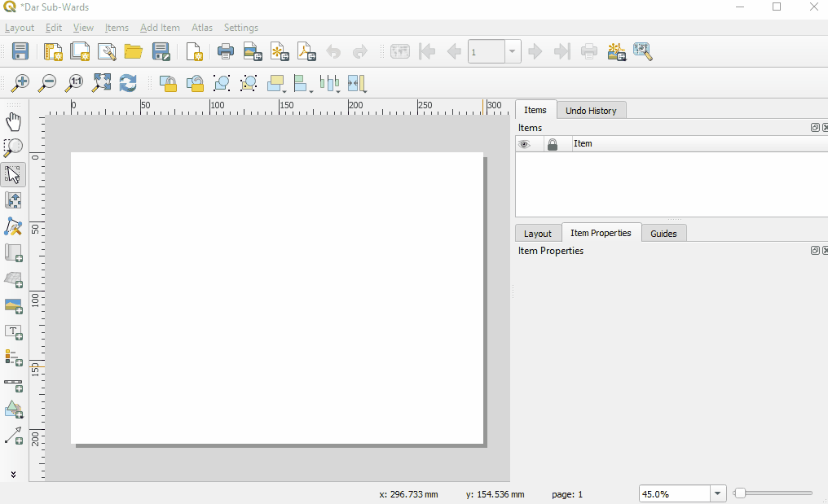Open the zoom level 45.0% dropdown
Image resolution: width=828 pixels, height=504 pixels.
[x=718, y=493]
